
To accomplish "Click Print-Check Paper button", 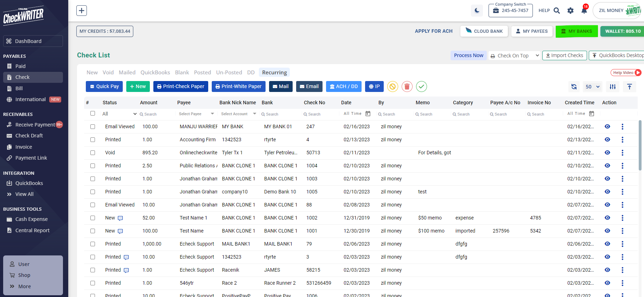I will tap(181, 86).
